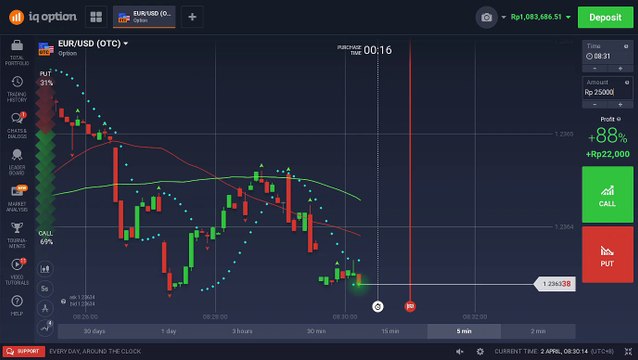Screen dimensions: 638x360
Task: Click the Rp 25000 amount field
Action: 607,92
